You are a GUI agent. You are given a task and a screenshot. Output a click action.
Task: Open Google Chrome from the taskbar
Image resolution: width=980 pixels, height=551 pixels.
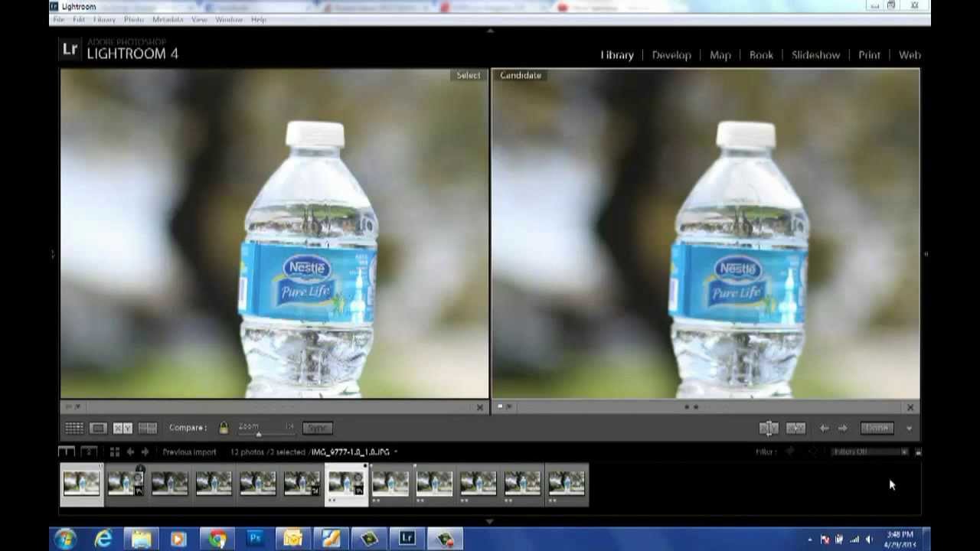(217, 539)
